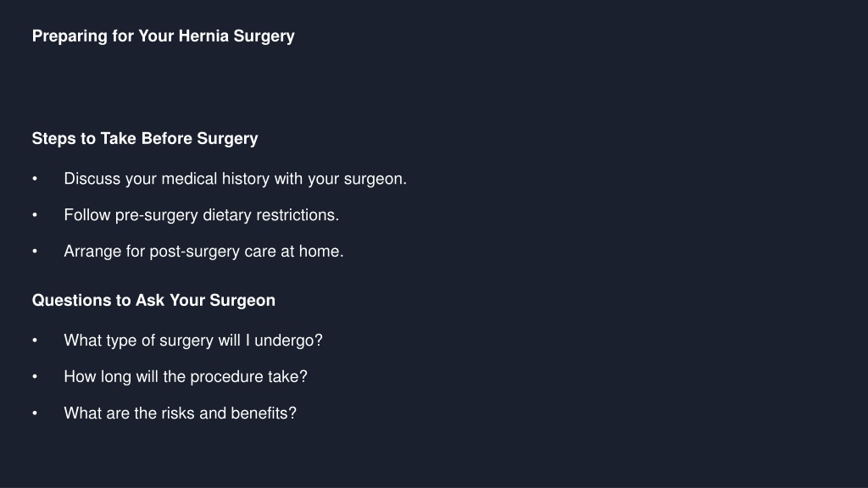This screenshot has width=868, height=488.
Task: Click the Arrange for post-surgery care text
Action: 203,252
